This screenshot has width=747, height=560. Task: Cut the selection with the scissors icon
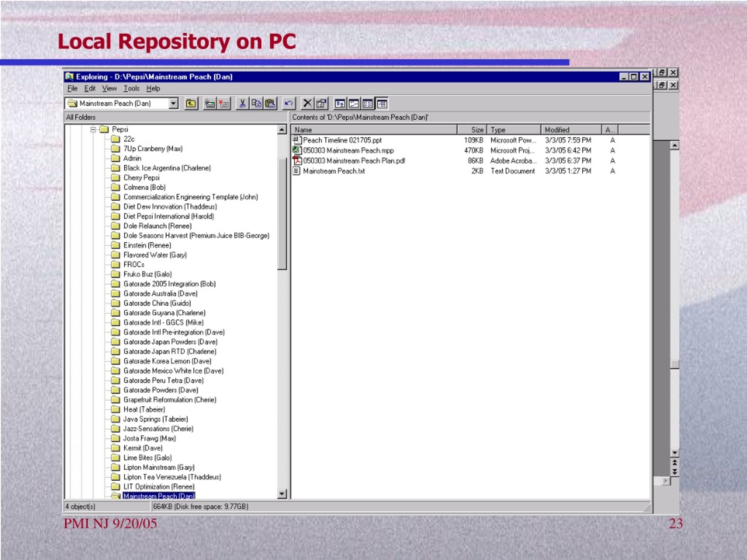coord(242,104)
